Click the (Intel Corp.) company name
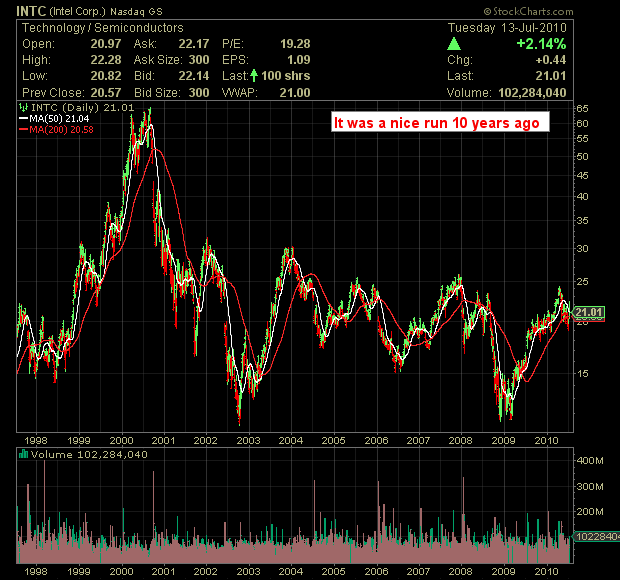The width and height of the screenshot is (620, 580). (x=78, y=11)
